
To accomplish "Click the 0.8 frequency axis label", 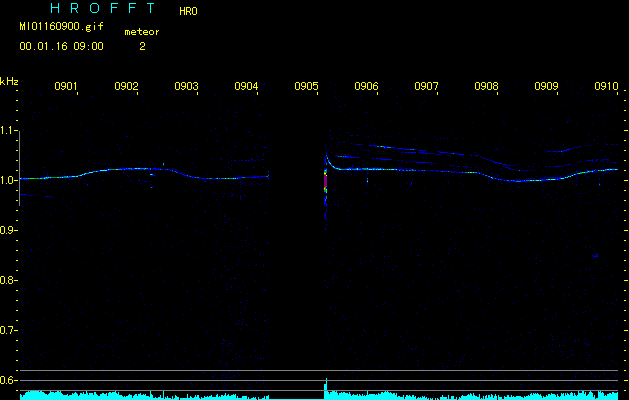I will pos(9,280).
